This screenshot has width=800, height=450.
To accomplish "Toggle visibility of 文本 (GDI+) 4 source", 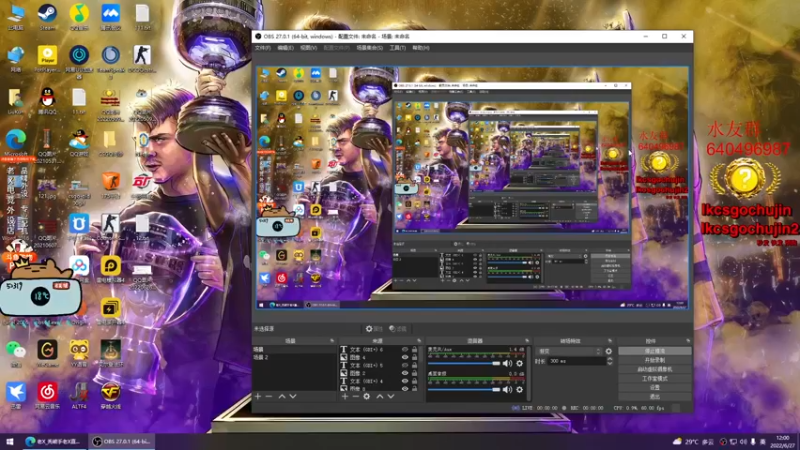I will pos(405,381).
